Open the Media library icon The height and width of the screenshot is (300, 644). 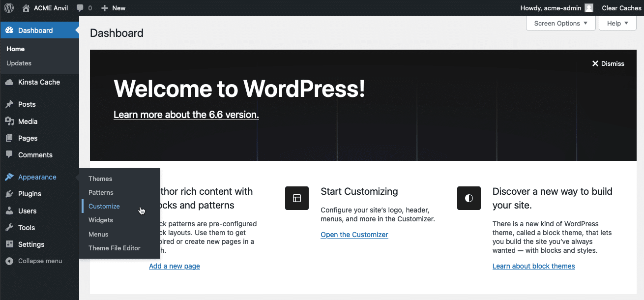click(10, 121)
